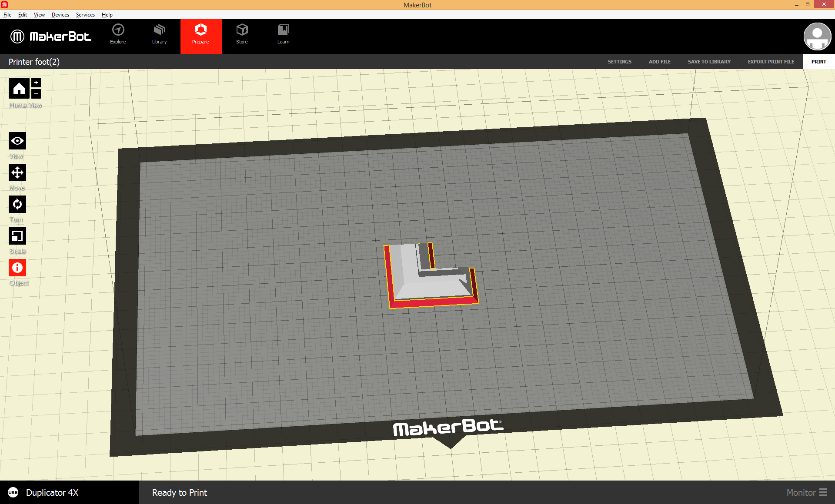Open the Monitor panel menu icon
The image size is (835, 504).
point(823,492)
